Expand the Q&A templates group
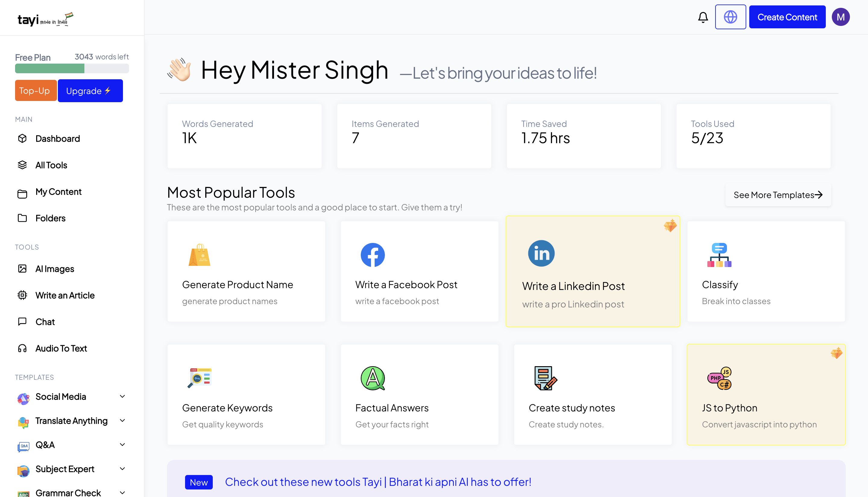 tap(122, 445)
